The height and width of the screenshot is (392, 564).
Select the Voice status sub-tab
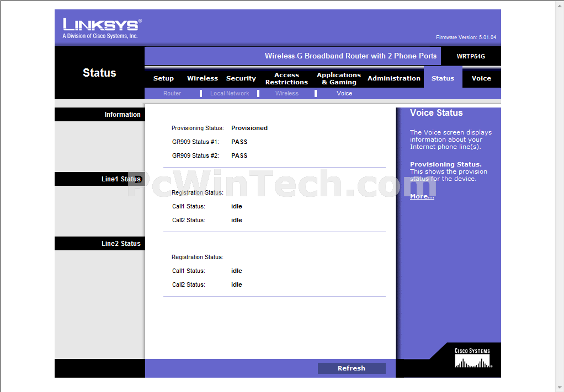point(344,93)
